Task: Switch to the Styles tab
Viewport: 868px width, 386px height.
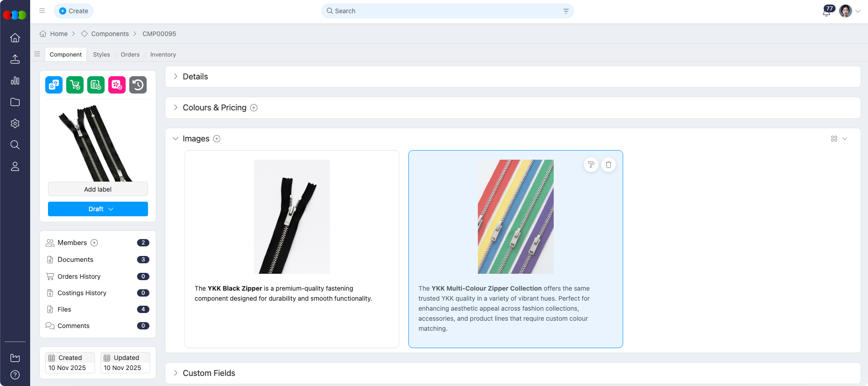Action: (x=101, y=54)
